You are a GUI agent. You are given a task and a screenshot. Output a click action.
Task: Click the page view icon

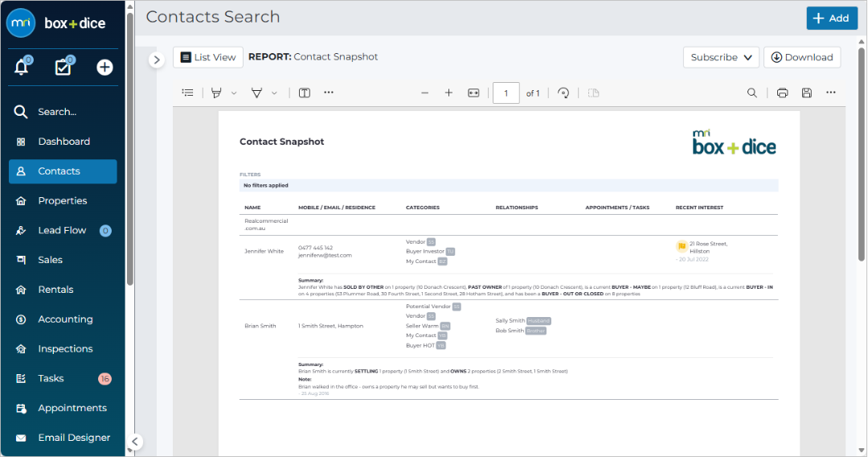[x=593, y=93]
